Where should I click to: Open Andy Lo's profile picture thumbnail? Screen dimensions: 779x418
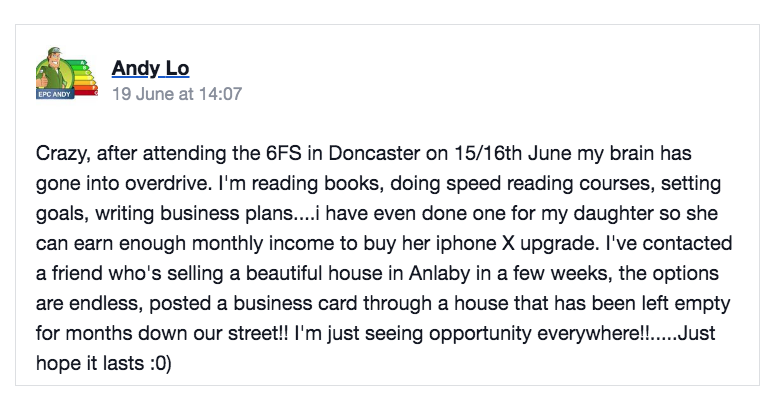(67, 74)
